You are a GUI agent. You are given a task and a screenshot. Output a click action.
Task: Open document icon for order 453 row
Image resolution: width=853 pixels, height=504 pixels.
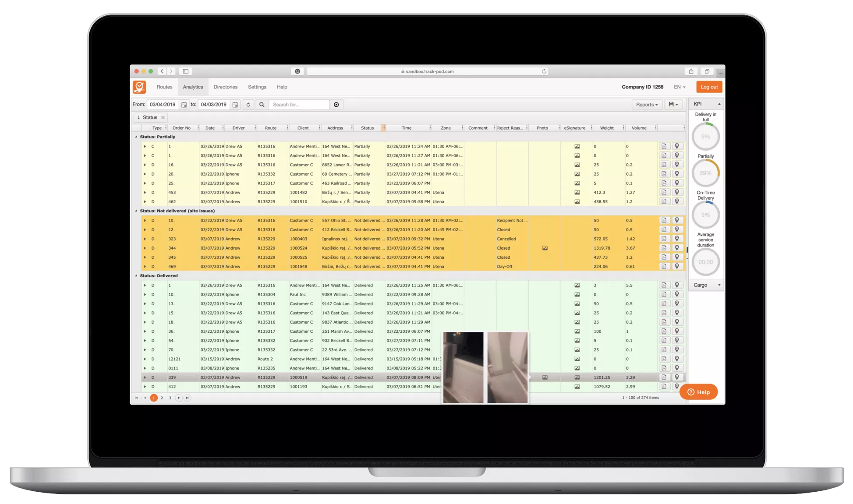click(x=664, y=192)
